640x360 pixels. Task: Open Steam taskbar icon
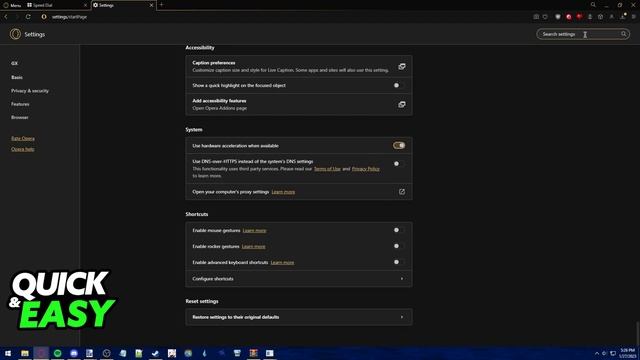(x=155, y=353)
